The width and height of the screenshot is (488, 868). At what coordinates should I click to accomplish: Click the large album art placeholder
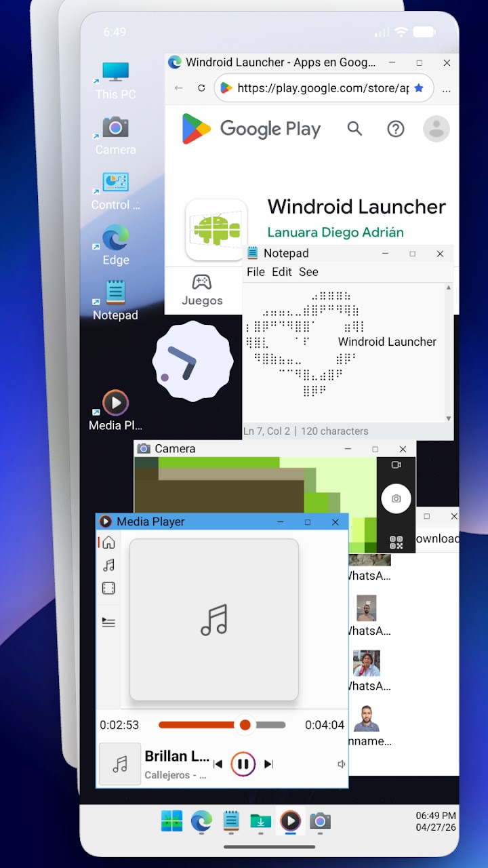(214, 620)
